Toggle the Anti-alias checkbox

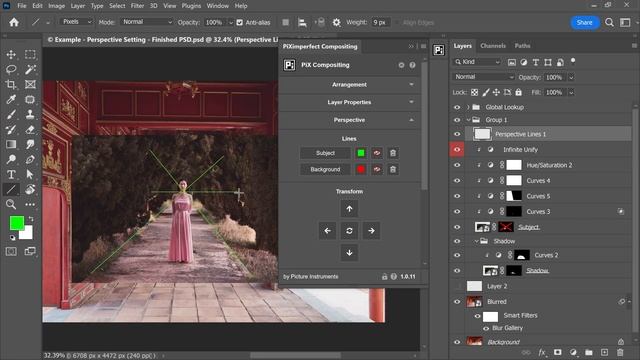click(240, 22)
